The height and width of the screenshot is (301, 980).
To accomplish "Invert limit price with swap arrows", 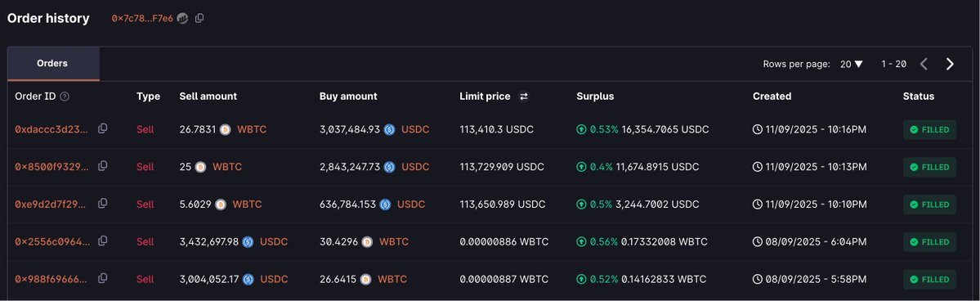I will 524,97.
